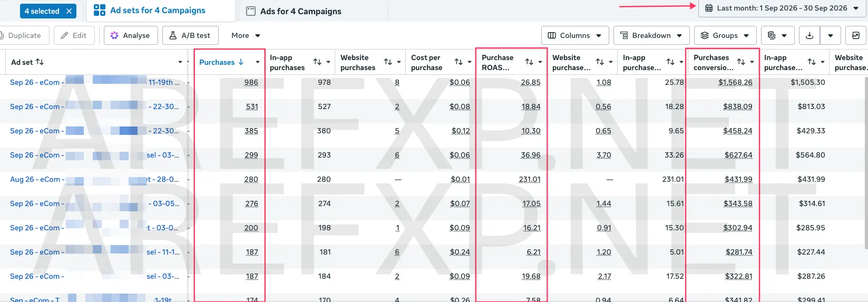Open the Ads for 4 Campaigns tab
The image size is (868, 302).
pyautogui.click(x=294, y=11)
